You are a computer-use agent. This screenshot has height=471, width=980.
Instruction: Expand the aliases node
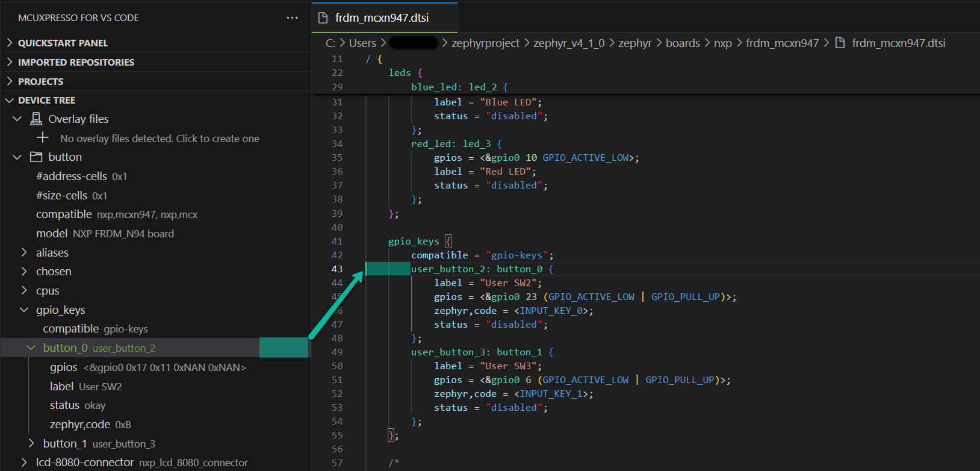click(24, 252)
